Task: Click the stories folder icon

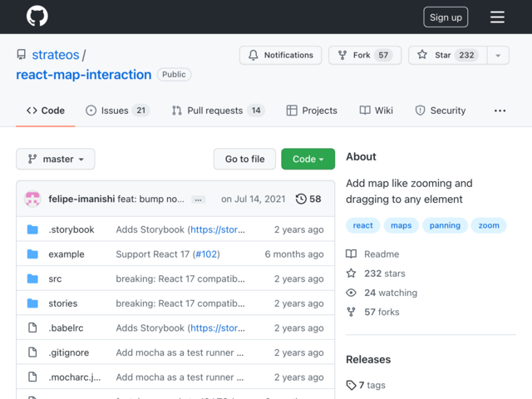Action: click(32, 303)
